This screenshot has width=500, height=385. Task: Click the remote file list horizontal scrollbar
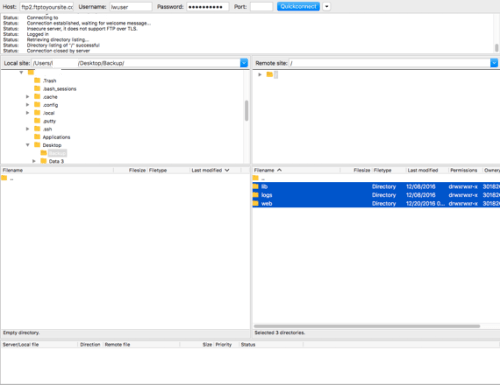pyautogui.click(x=367, y=326)
